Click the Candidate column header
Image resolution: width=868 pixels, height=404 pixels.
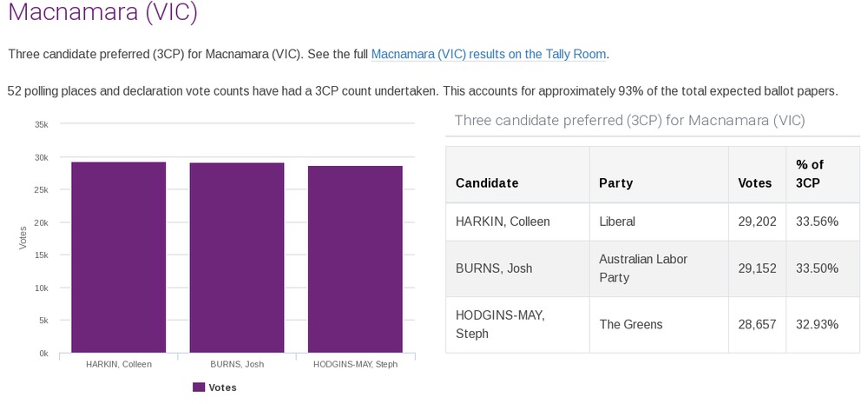487,183
